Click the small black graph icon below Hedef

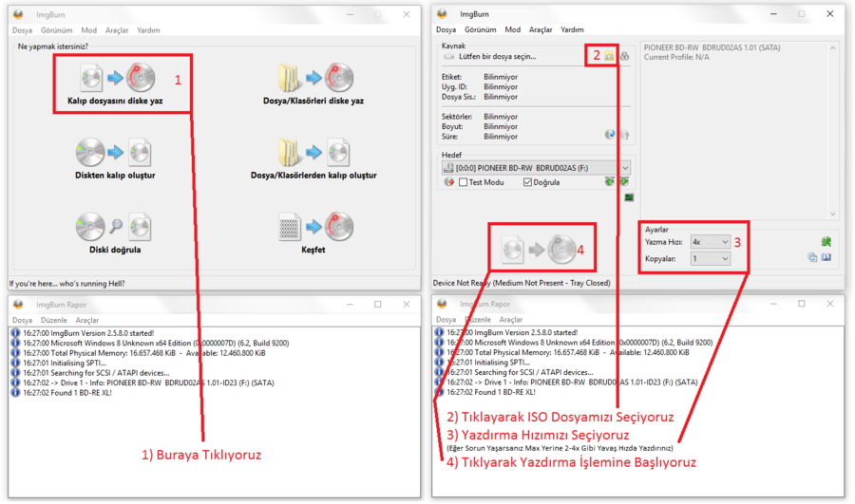[629, 197]
